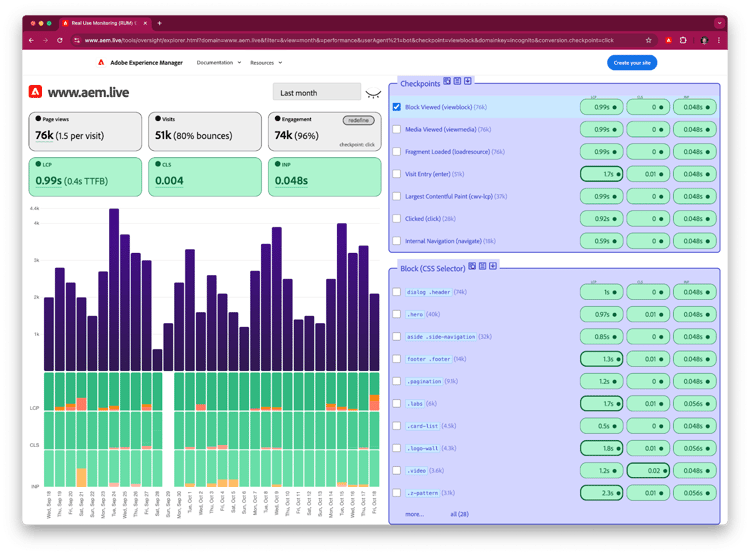Open the Chrome three-dot menu

coord(719,40)
